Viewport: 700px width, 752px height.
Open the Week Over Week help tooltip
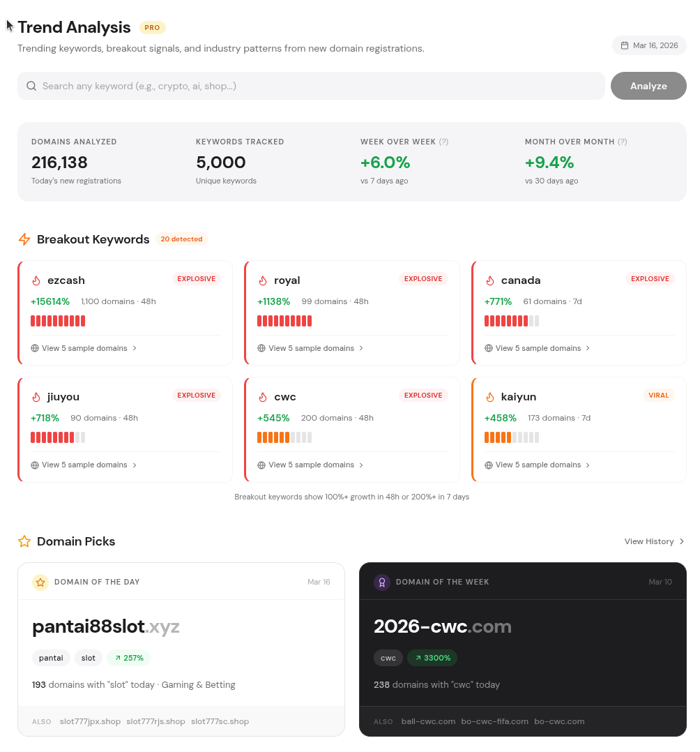444,142
